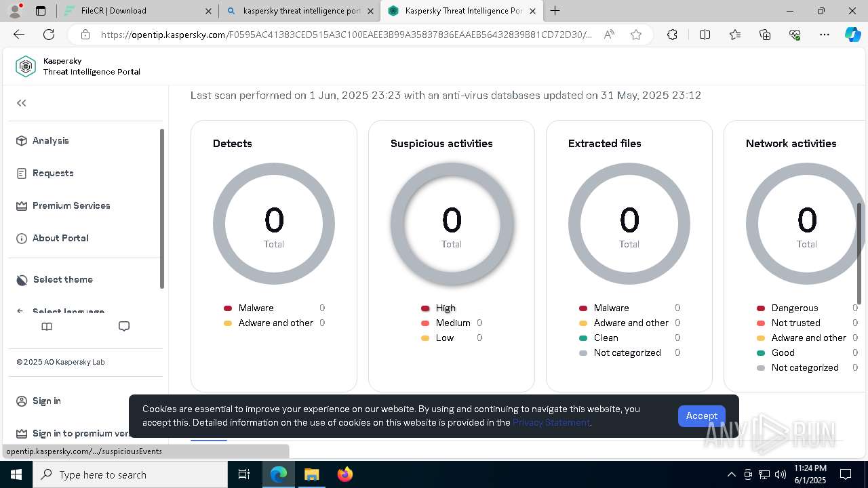This screenshot has height=488, width=868.
Task: Open Favorites list
Action: [735, 35]
